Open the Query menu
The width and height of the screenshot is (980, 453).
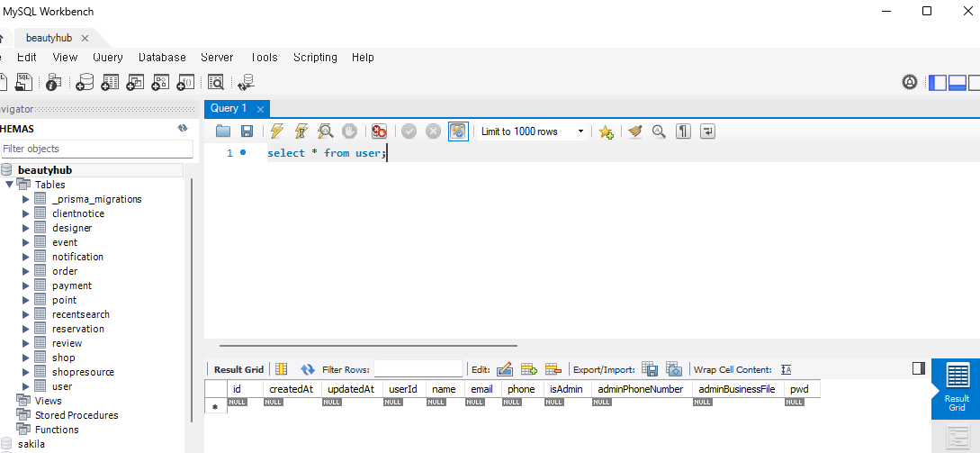point(107,57)
